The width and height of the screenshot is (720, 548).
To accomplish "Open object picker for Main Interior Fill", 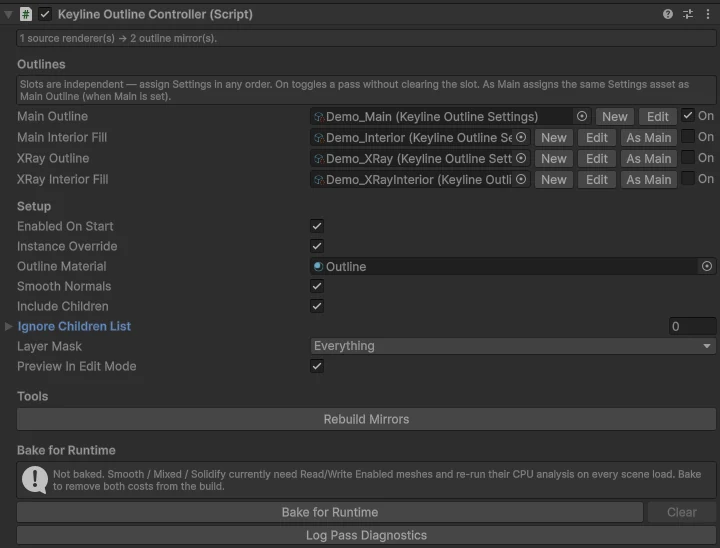I will (x=521, y=137).
